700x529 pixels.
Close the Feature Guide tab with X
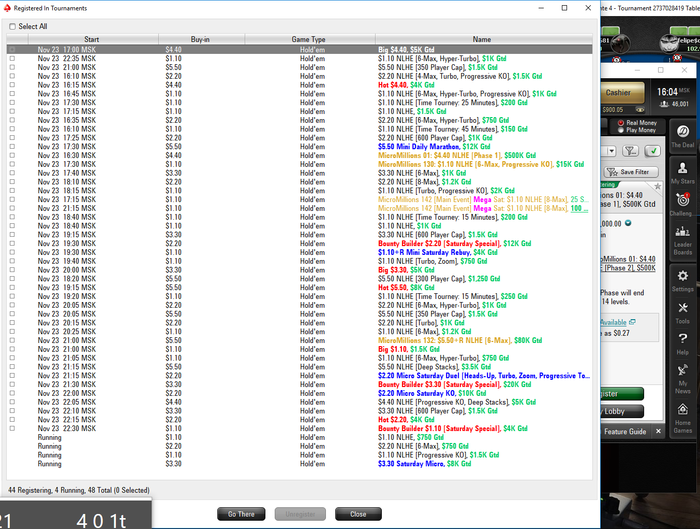point(658,431)
